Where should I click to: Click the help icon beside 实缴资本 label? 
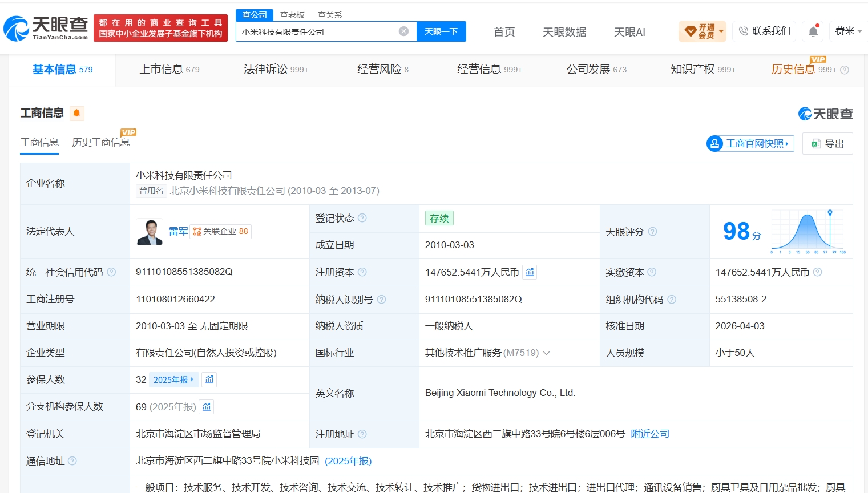(x=652, y=272)
